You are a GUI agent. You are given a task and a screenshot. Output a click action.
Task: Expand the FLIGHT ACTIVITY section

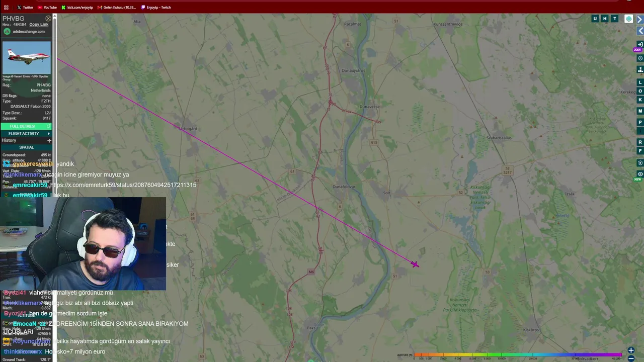26,134
